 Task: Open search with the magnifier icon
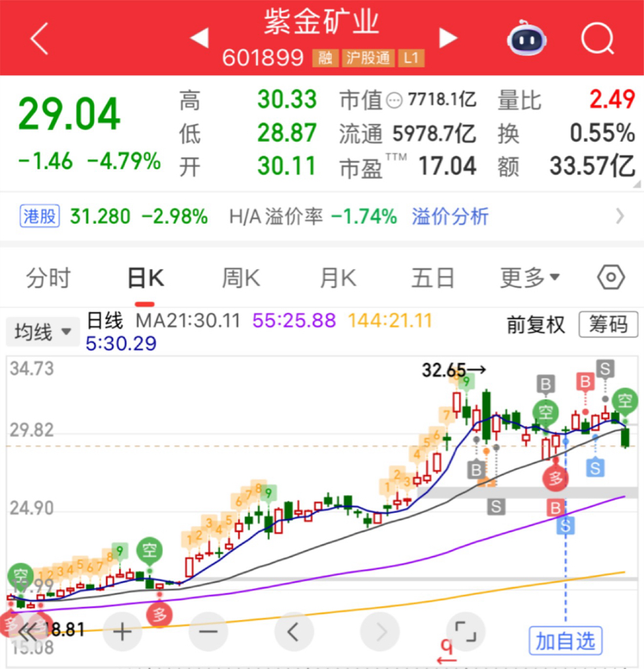point(598,38)
